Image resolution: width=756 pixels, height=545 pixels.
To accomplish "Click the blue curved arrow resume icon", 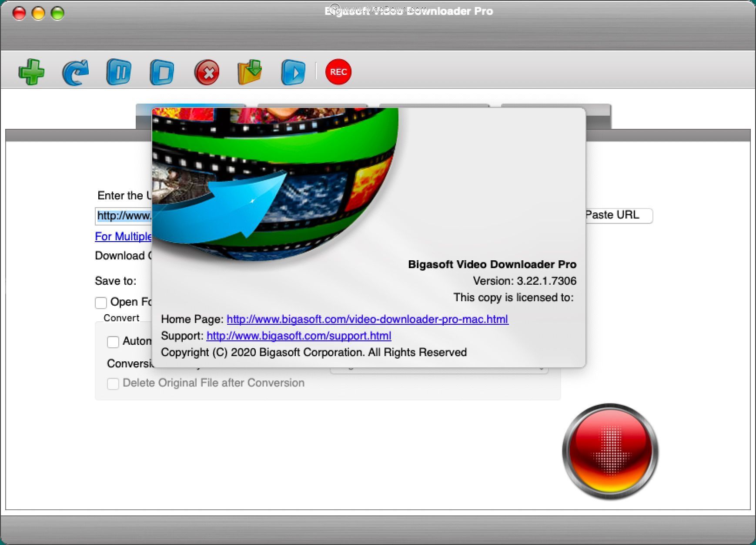I will [x=76, y=72].
